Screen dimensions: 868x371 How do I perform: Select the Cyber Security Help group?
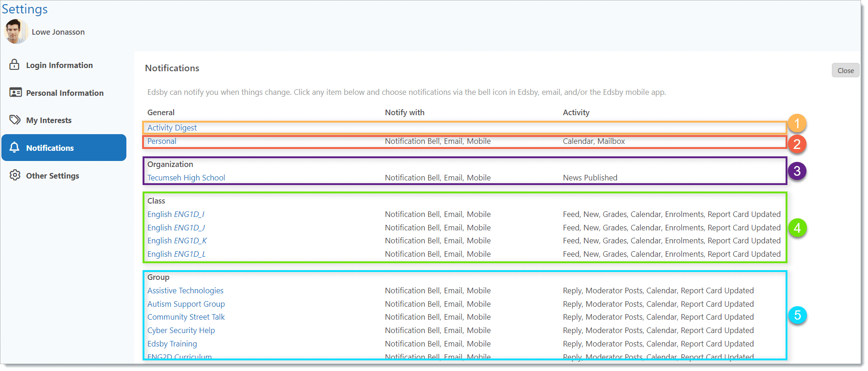pos(181,330)
